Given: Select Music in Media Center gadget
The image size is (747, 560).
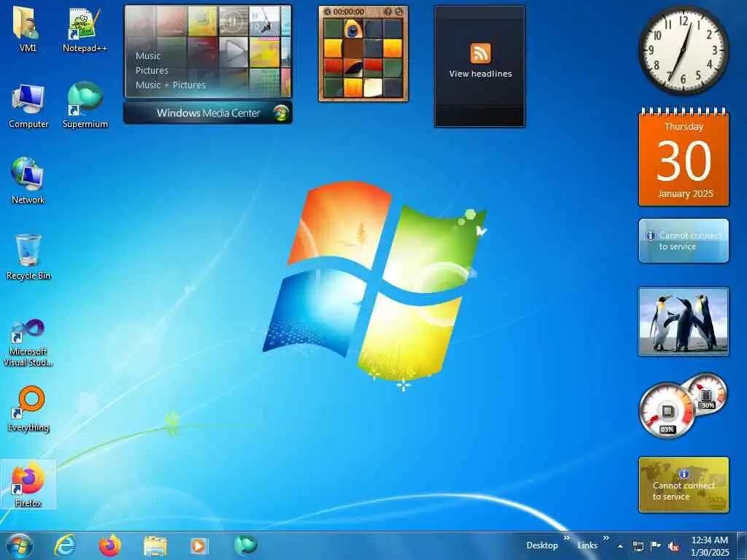Looking at the screenshot, I should click(x=148, y=55).
